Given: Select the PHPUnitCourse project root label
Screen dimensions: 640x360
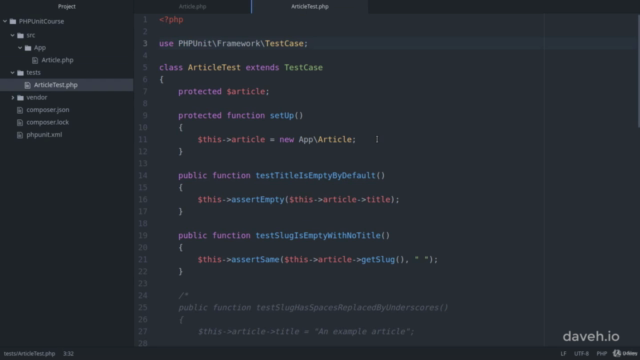Looking at the screenshot, I should tap(41, 21).
